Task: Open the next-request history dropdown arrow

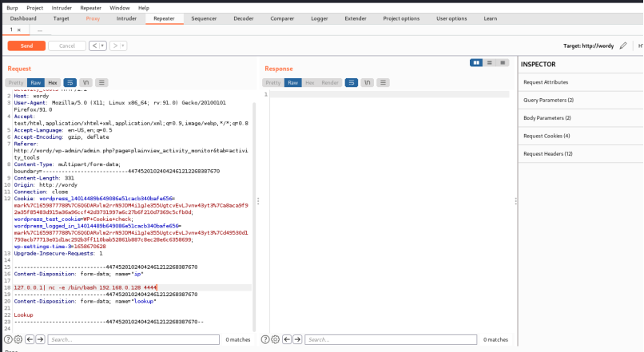Action: [123, 46]
